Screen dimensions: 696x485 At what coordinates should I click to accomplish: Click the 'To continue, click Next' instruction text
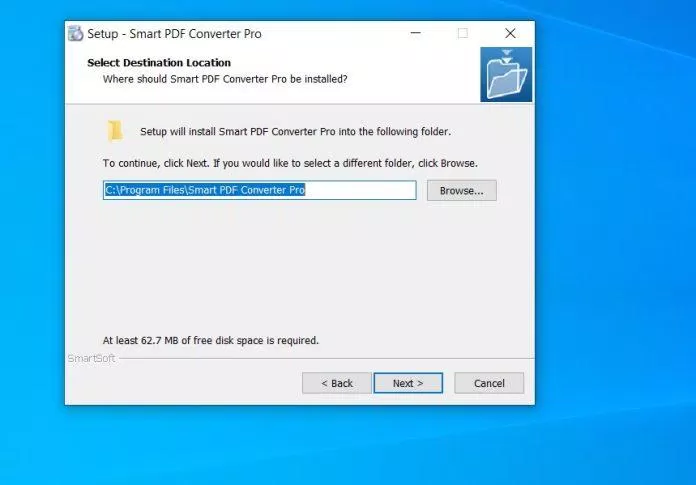coord(290,163)
